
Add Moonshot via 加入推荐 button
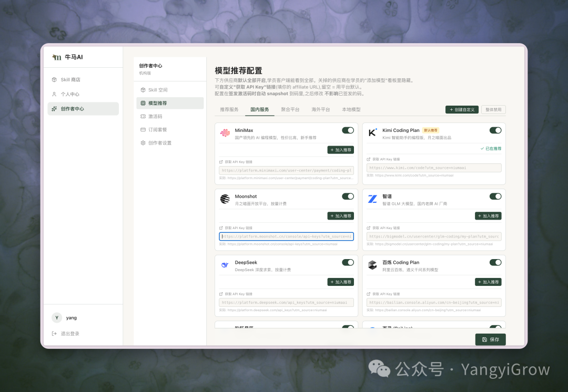340,216
